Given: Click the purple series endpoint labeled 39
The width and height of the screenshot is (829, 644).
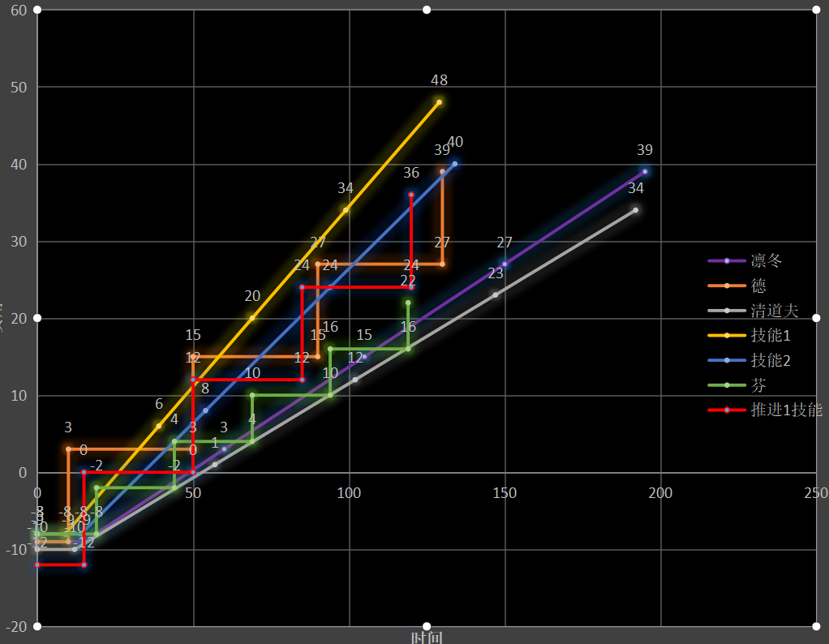Looking at the screenshot, I should pos(645,171).
